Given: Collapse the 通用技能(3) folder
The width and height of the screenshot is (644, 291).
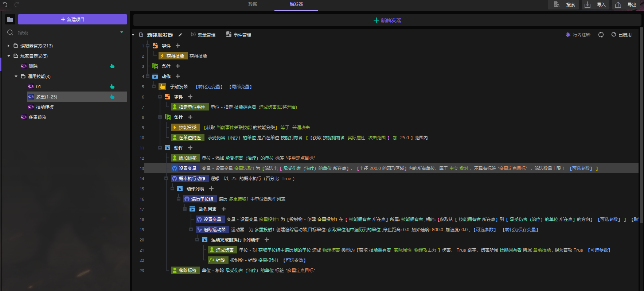Looking at the screenshot, I should 16,76.
